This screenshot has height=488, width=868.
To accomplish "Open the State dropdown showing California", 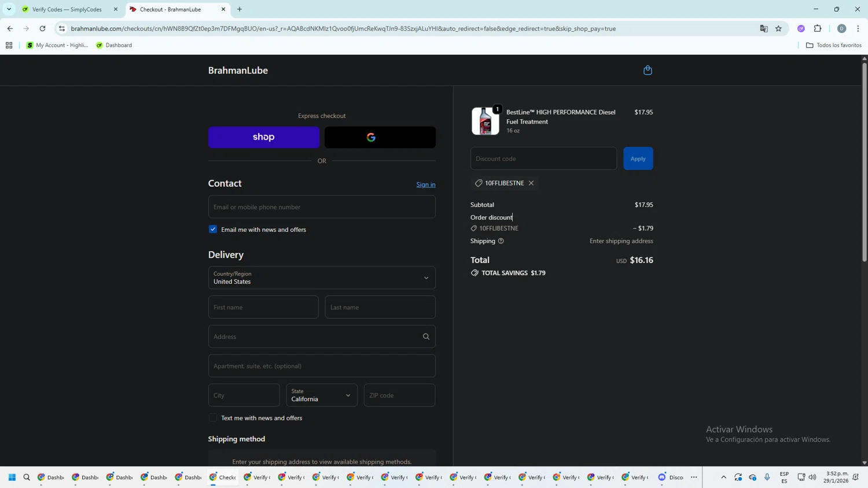I will pyautogui.click(x=322, y=395).
